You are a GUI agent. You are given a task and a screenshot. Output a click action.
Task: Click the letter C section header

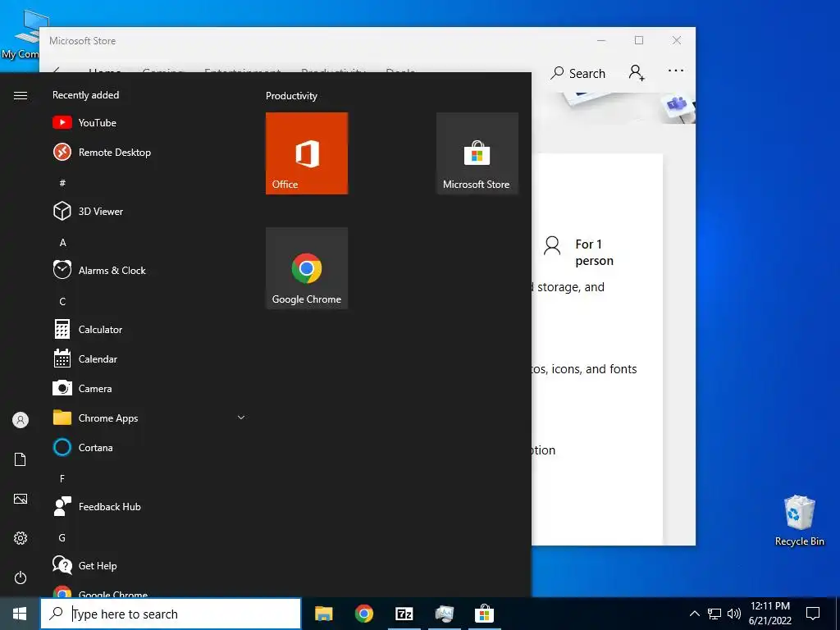point(62,301)
